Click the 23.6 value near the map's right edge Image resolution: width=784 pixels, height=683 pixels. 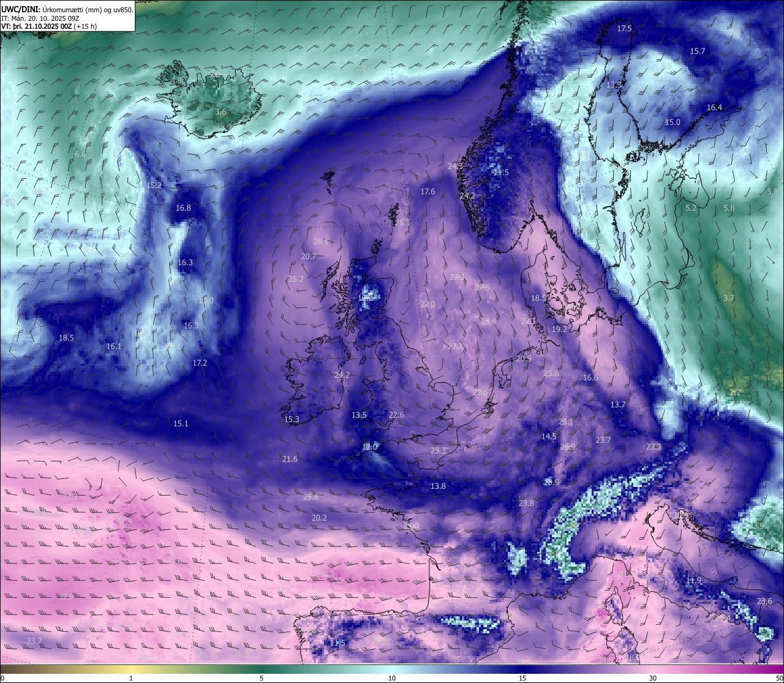click(x=764, y=601)
